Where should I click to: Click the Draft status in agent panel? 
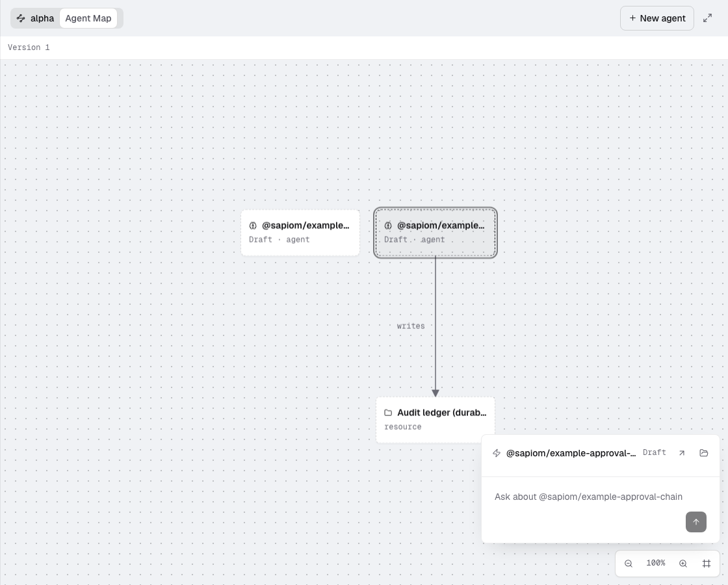654,452
